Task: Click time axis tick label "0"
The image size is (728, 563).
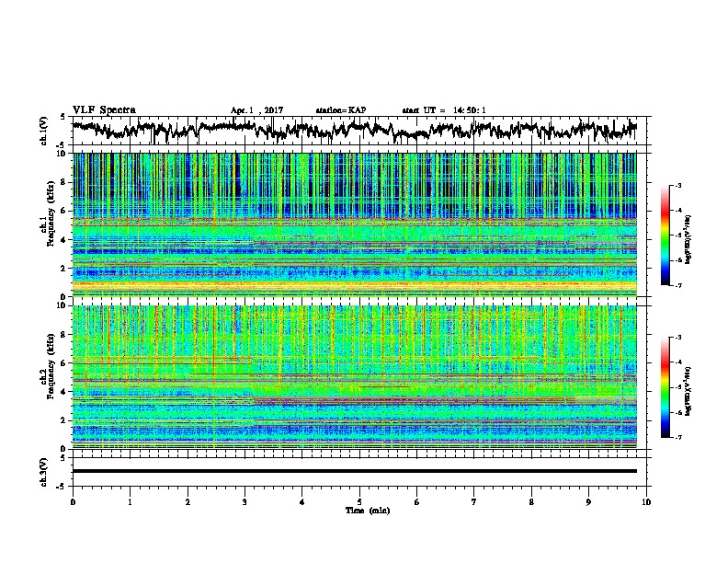Action: pos(73,502)
